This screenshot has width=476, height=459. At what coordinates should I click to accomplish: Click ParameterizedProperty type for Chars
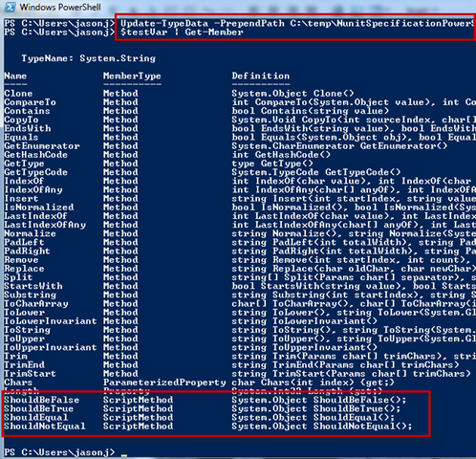(164, 382)
